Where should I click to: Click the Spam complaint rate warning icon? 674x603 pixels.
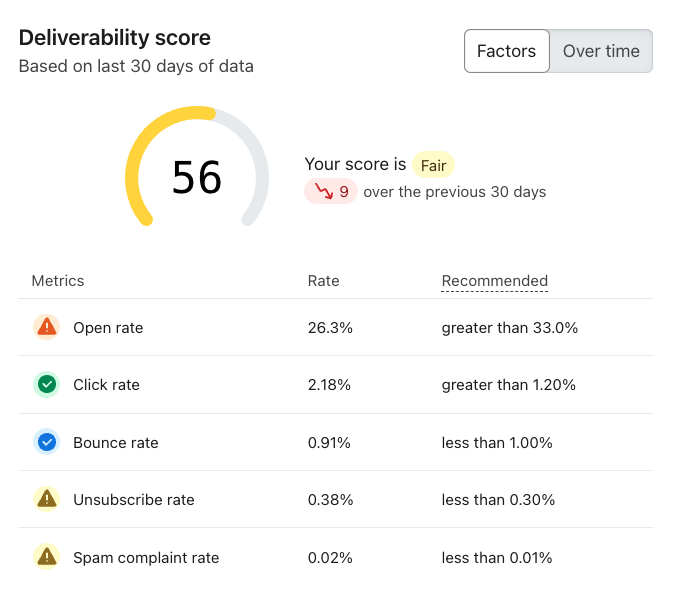click(x=46, y=557)
